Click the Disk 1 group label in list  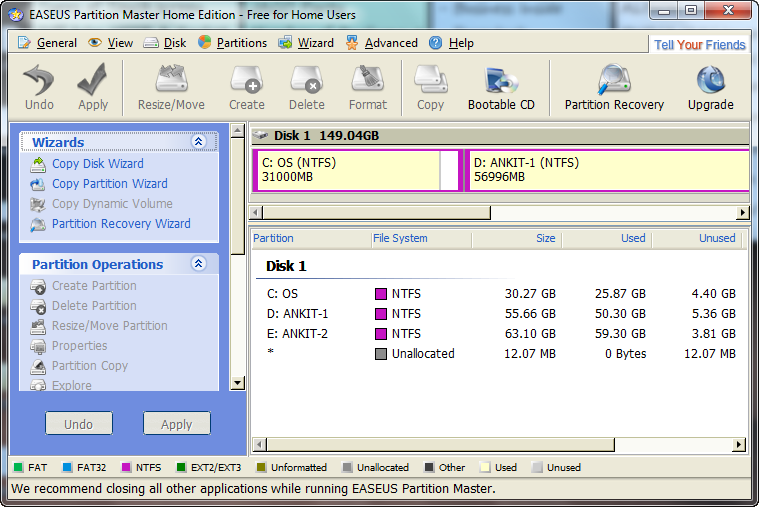(286, 266)
